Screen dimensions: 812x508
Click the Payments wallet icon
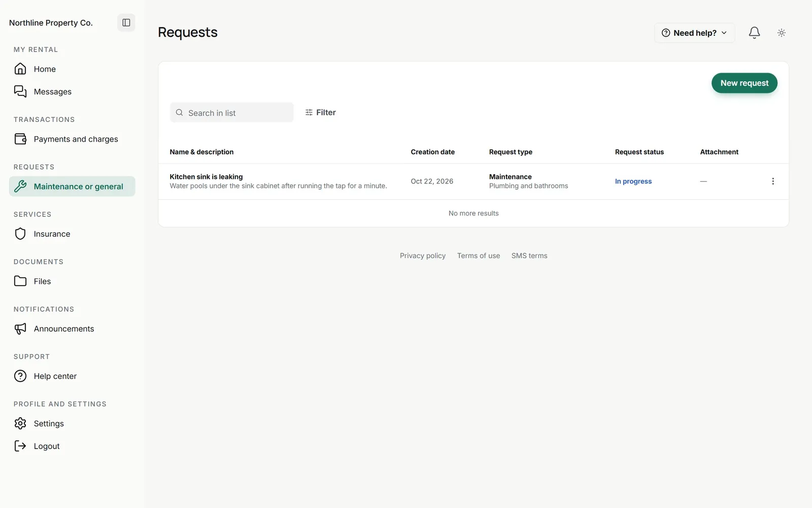tap(20, 139)
